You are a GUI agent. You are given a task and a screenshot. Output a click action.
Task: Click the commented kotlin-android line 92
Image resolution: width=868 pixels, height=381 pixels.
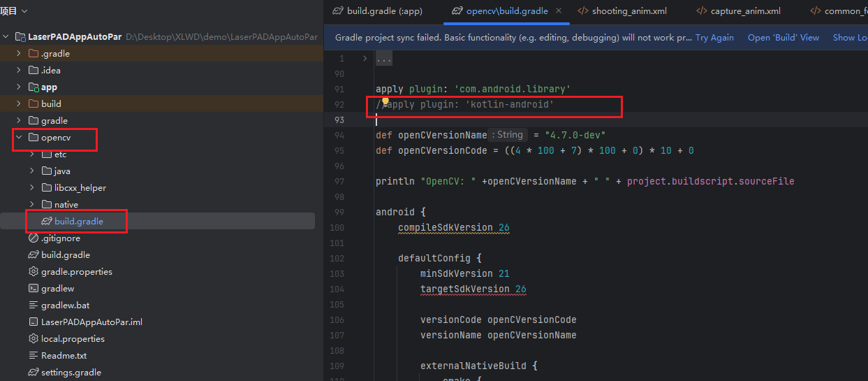click(464, 104)
